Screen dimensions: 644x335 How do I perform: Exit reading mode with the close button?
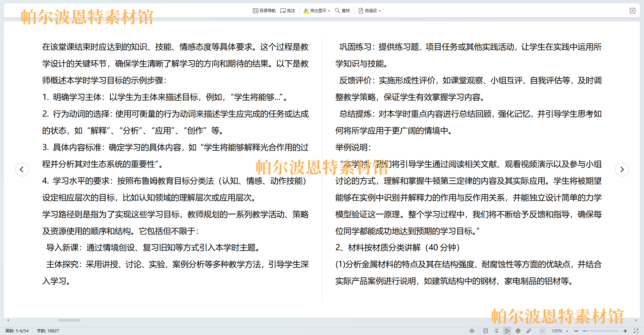[x=633, y=11]
